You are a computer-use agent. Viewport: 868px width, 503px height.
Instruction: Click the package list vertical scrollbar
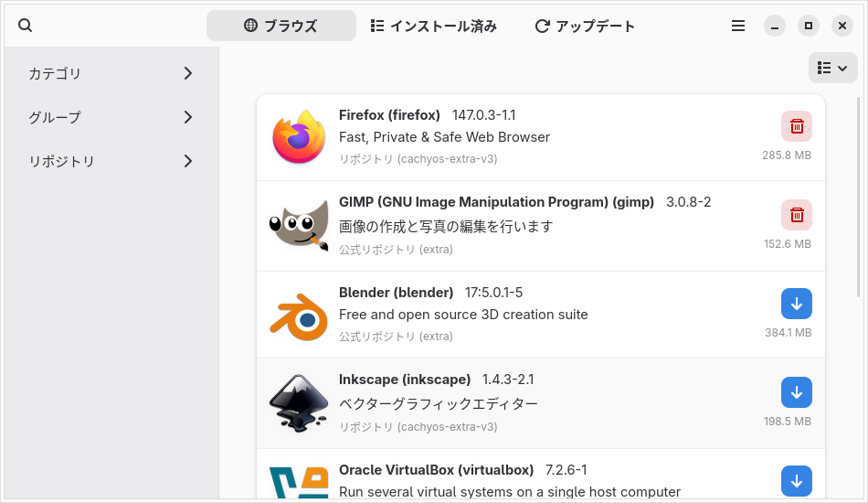point(859,198)
